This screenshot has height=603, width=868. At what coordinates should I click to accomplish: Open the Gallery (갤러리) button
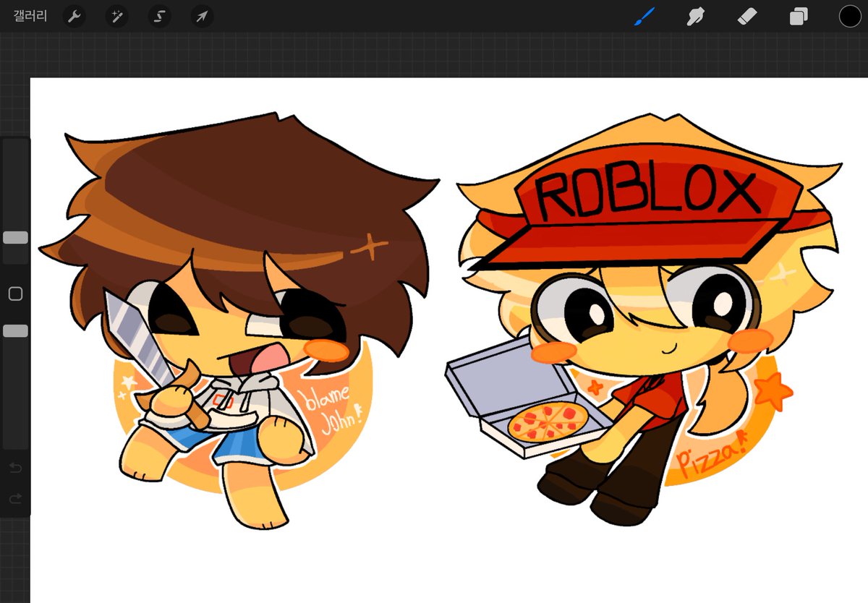pos(30,16)
